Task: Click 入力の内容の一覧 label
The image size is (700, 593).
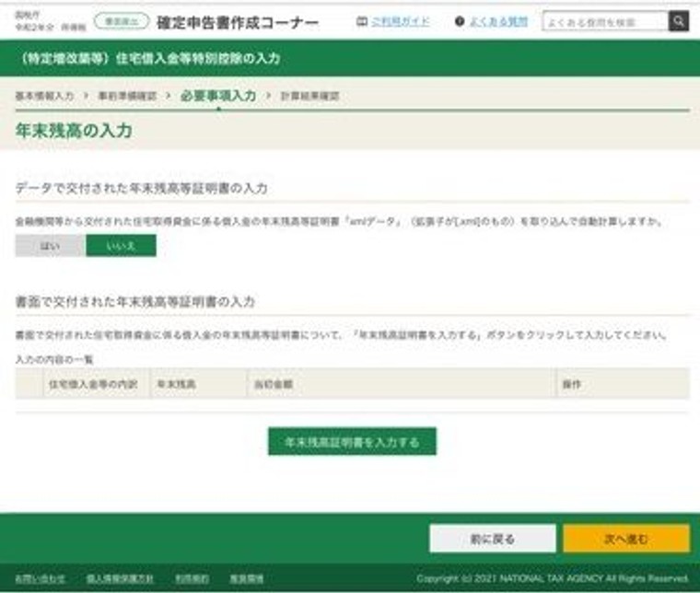Action: [54, 359]
